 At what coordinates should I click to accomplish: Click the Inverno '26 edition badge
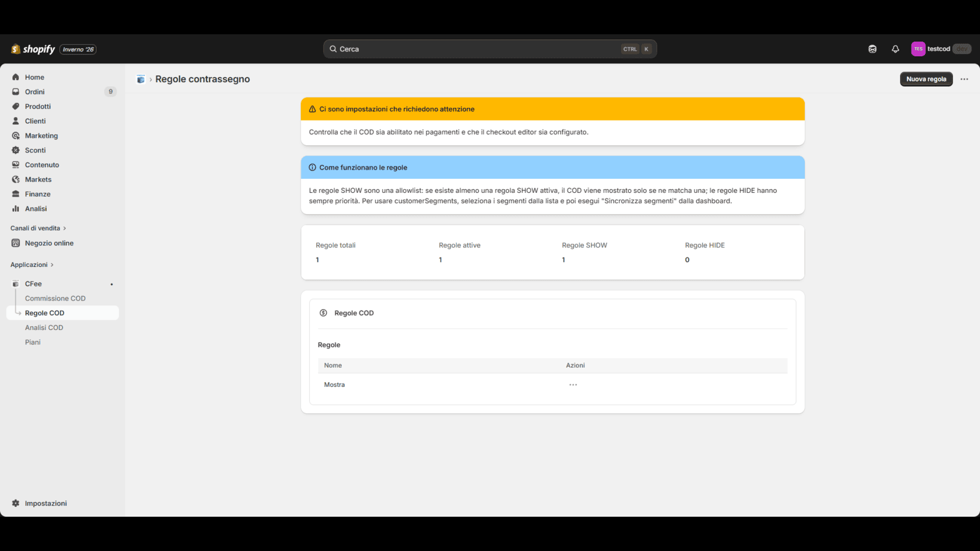click(78, 50)
